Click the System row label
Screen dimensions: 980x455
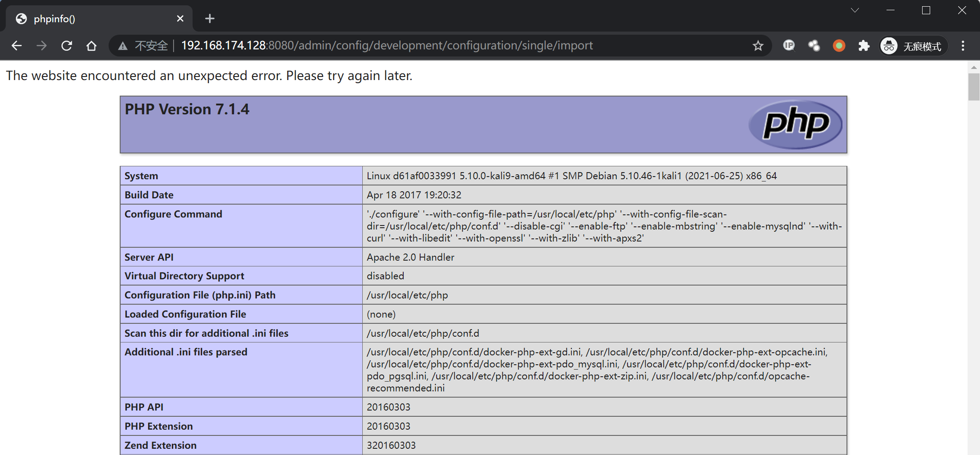[x=141, y=176]
